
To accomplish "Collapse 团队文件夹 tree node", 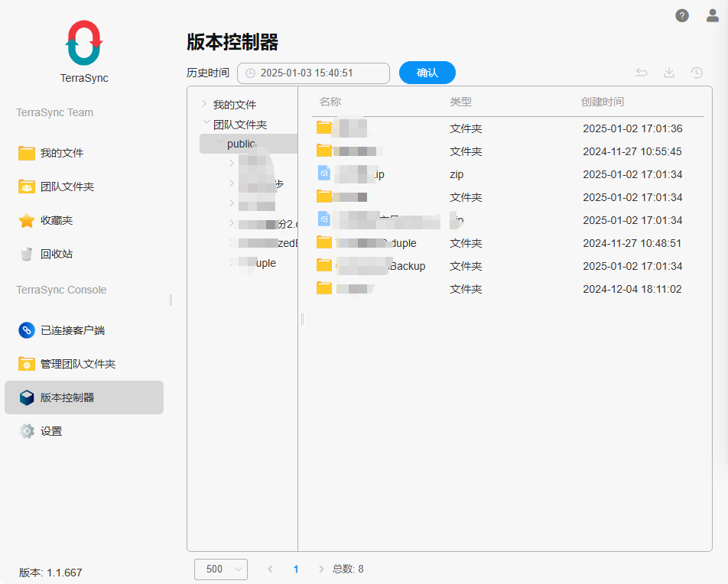I will click(206, 123).
